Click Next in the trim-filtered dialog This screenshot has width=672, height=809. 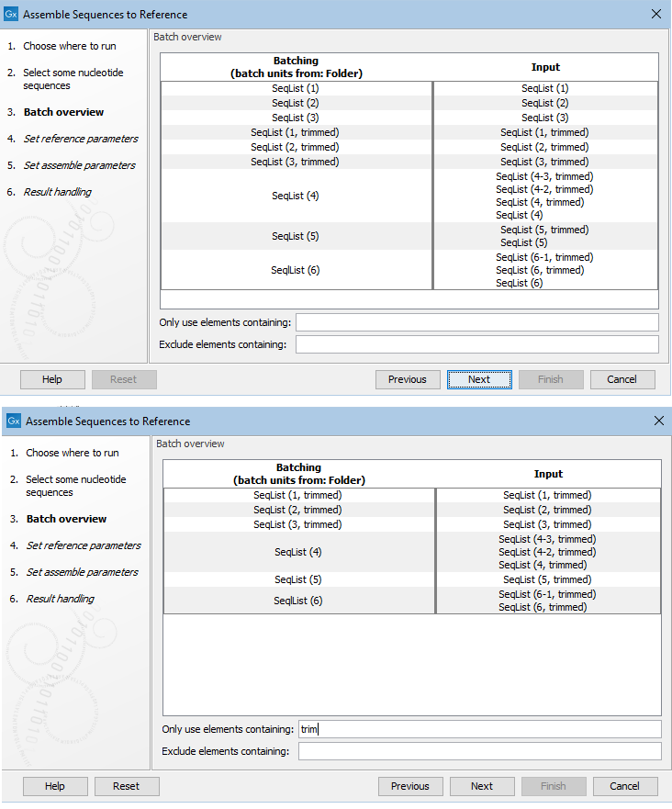(x=482, y=786)
